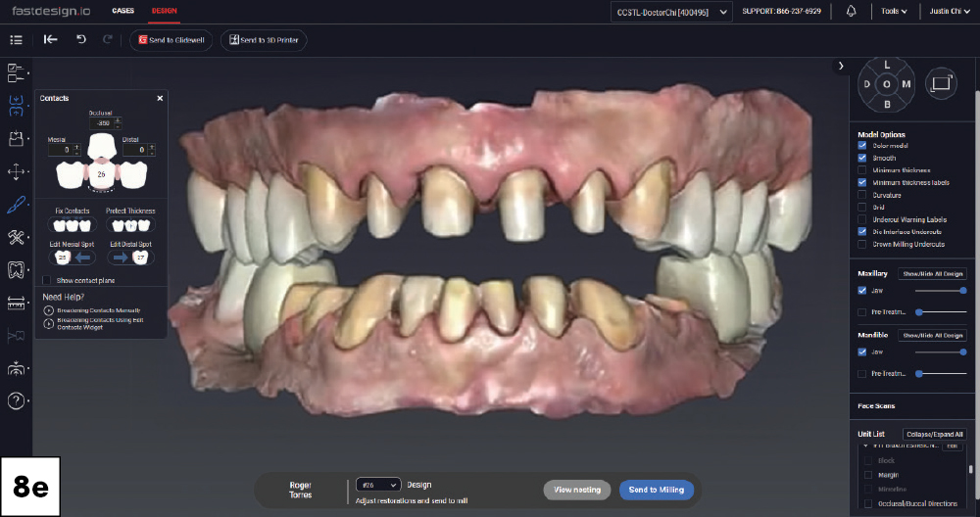Viewport: 980px width, 517px height.
Task: Uncheck Smooth option
Action: coord(861,158)
